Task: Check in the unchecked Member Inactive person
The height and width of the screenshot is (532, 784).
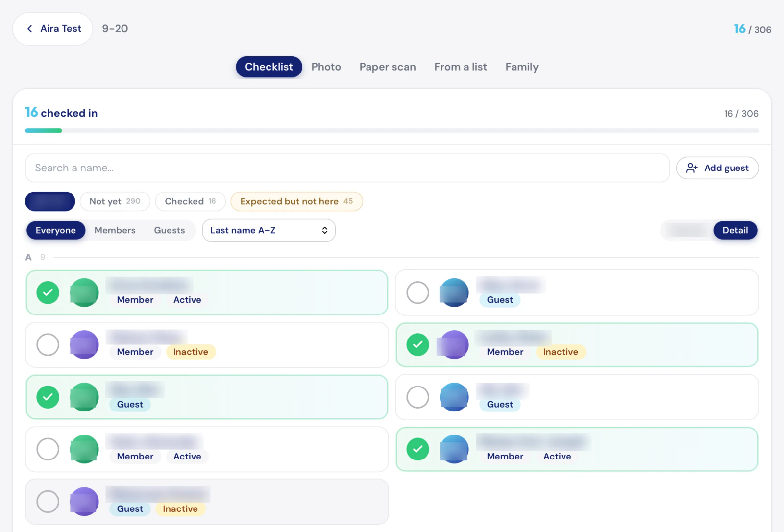Action: pos(48,345)
